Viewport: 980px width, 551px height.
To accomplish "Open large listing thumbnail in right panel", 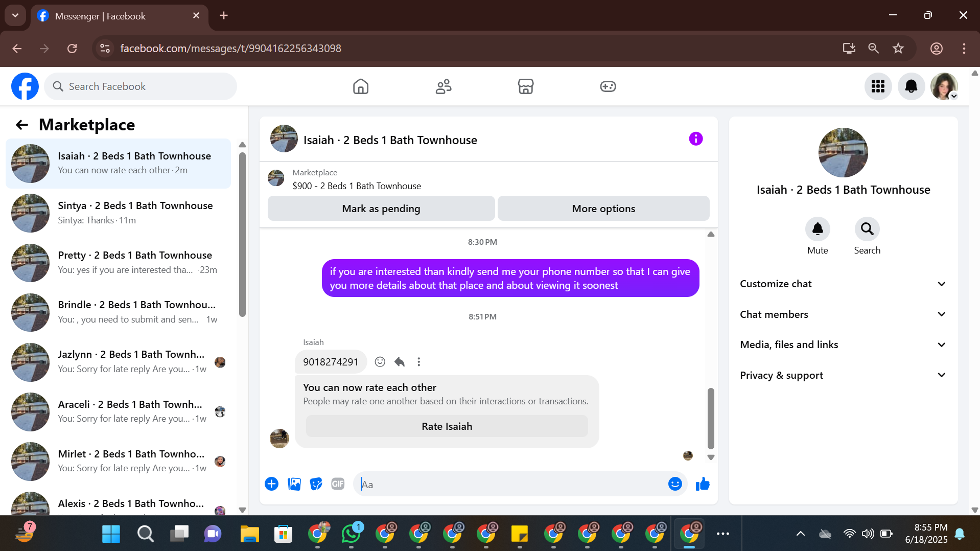I will point(843,152).
